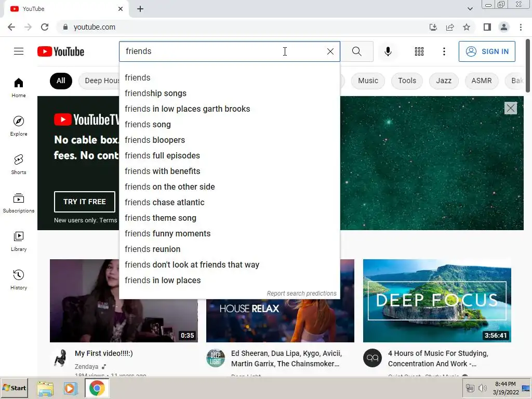Select the Tools filter chip

click(407, 81)
